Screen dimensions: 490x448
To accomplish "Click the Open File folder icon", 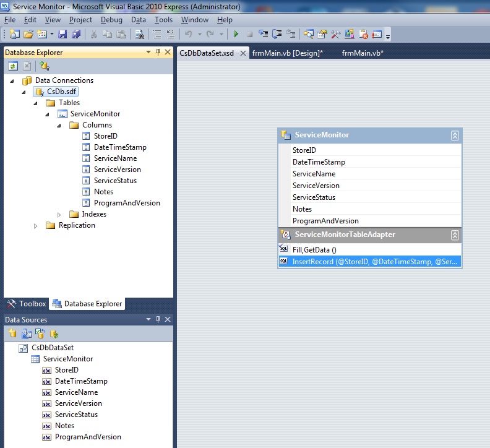I will 28,34.
